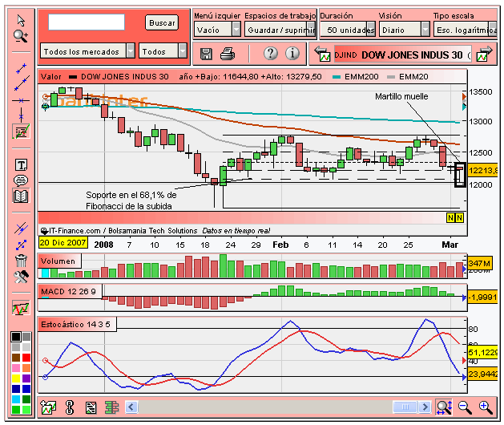The image size is (504, 425).
Task: Pick the yellow color swatch
Action: click(x=16, y=378)
